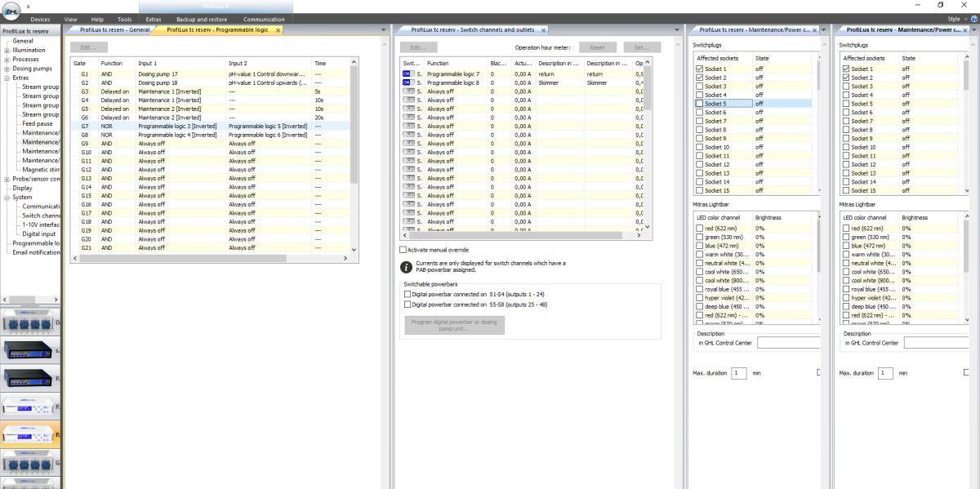This screenshot has height=489, width=980.
Task: Click the ON switch icon for Programmable logic 8
Action: tap(408, 82)
